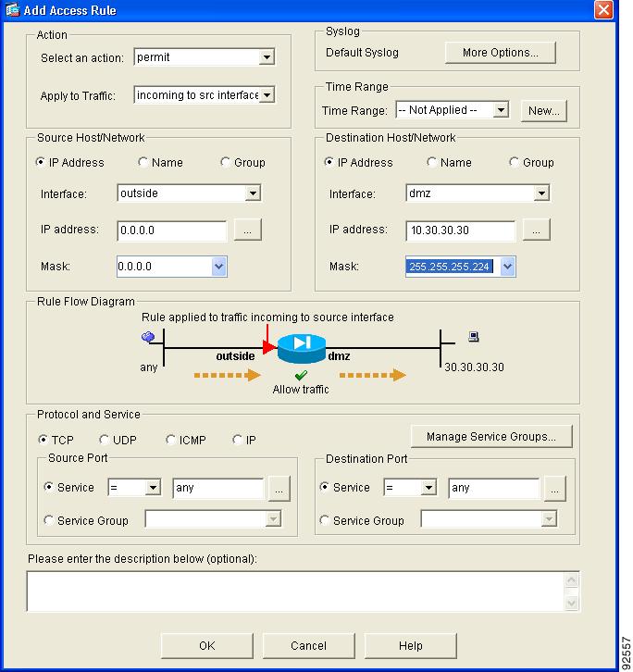Screen dimensions: 633x672
Task: Click the source port 'any' field
Action: click(x=218, y=488)
